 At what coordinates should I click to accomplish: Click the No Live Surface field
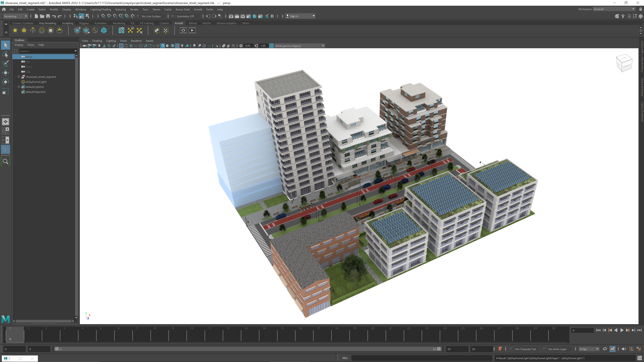point(153,16)
